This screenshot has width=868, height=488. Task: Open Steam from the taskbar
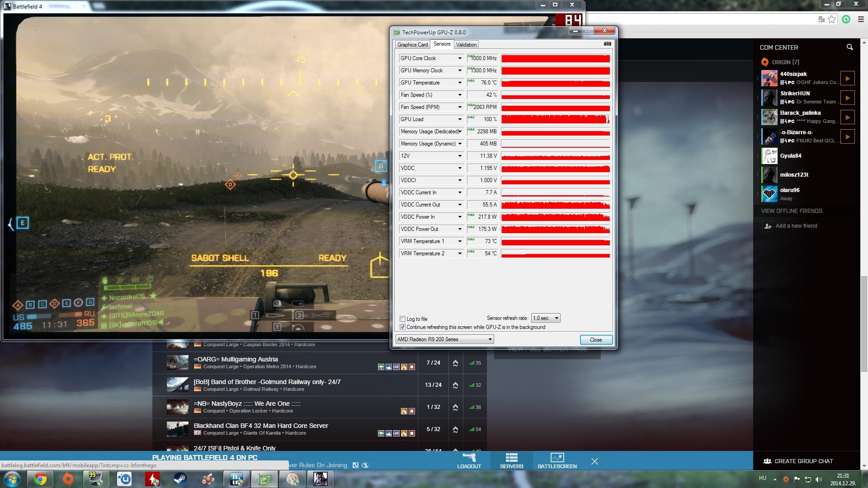[x=180, y=479]
